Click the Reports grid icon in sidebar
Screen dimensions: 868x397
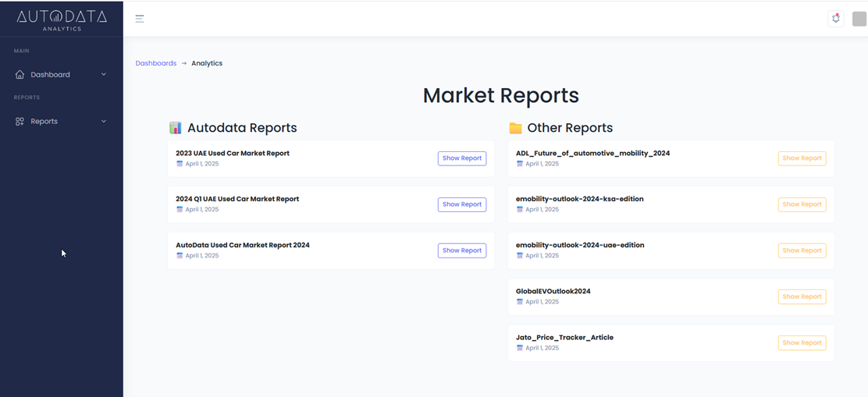coord(20,122)
